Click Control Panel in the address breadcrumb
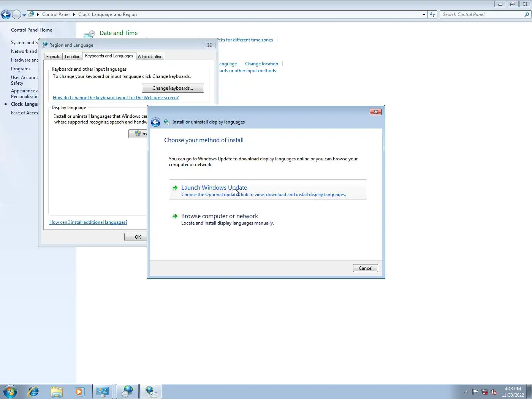The height and width of the screenshot is (399, 532). click(x=56, y=14)
